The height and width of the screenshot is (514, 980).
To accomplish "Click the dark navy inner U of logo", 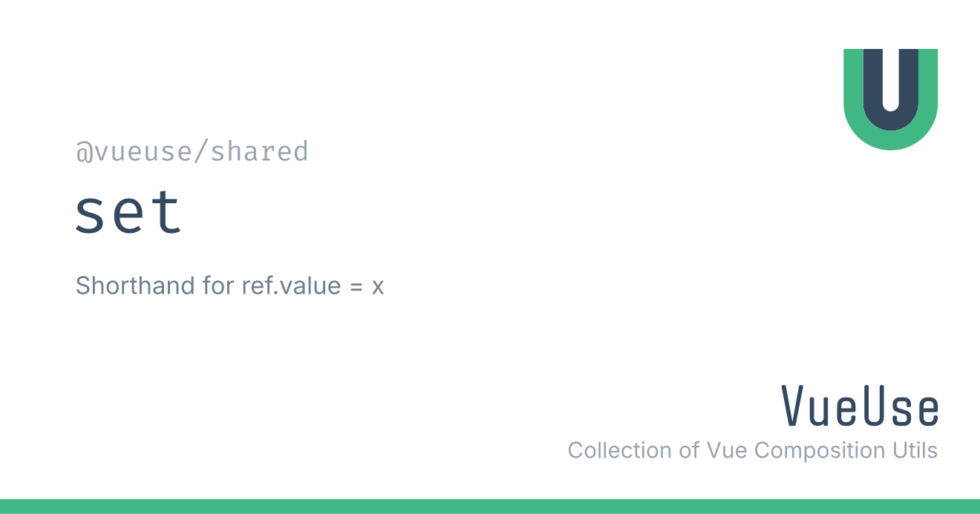I will click(x=890, y=89).
